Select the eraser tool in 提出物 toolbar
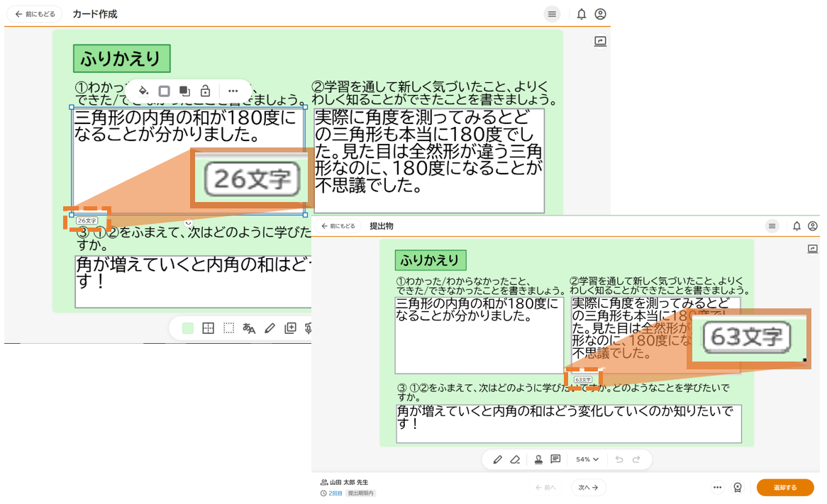 point(516,460)
